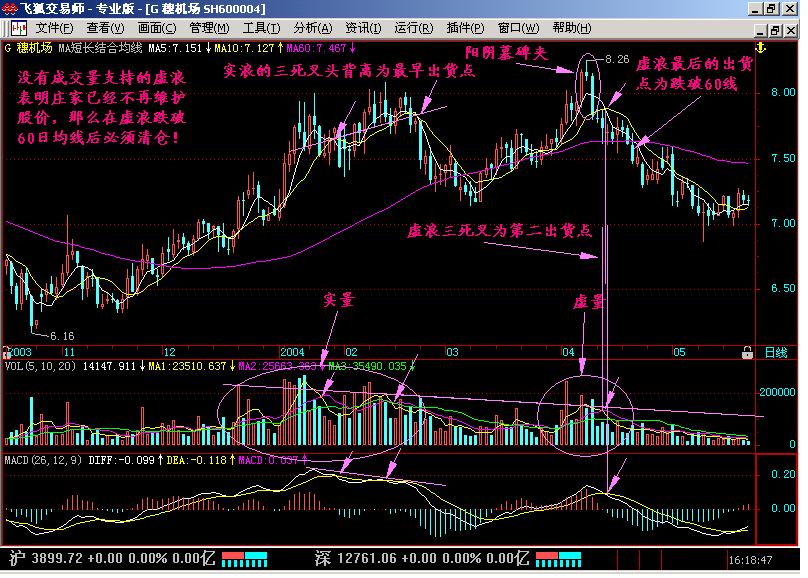Select the 虚量 annotation text on chart

point(588,302)
